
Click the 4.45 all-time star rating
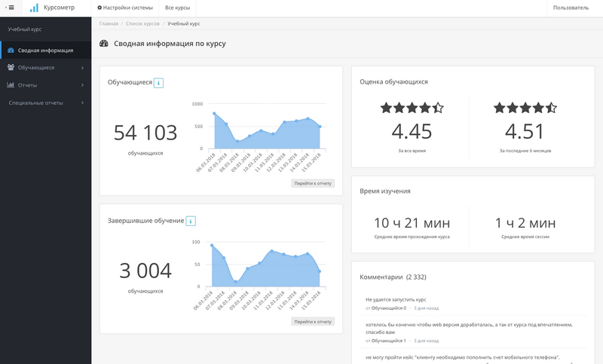412,108
